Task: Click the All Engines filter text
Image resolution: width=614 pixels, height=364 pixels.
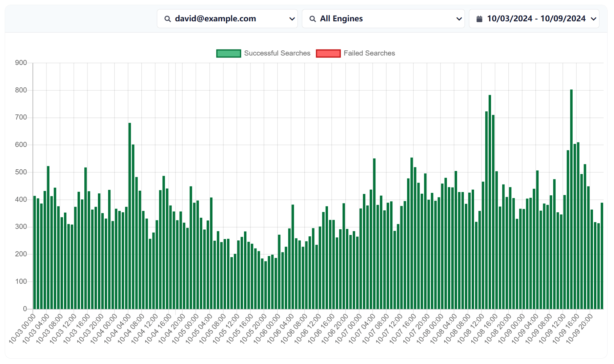Action: coord(341,19)
